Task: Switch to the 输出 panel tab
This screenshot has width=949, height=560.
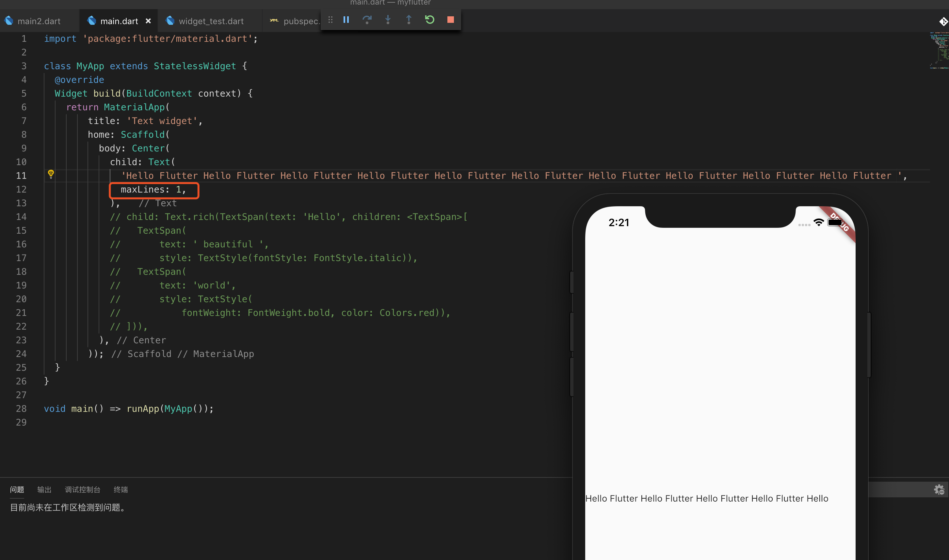Action: (x=44, y=490)
